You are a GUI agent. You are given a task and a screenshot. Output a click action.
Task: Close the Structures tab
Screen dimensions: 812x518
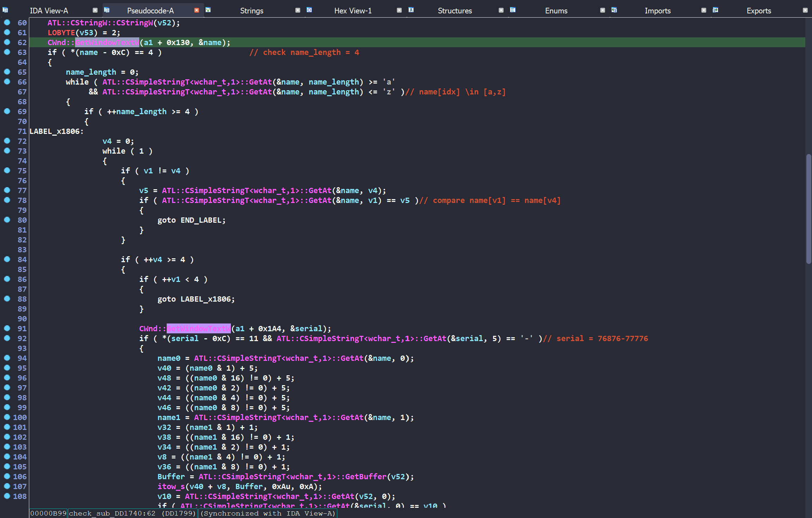[x=501, y=10]
